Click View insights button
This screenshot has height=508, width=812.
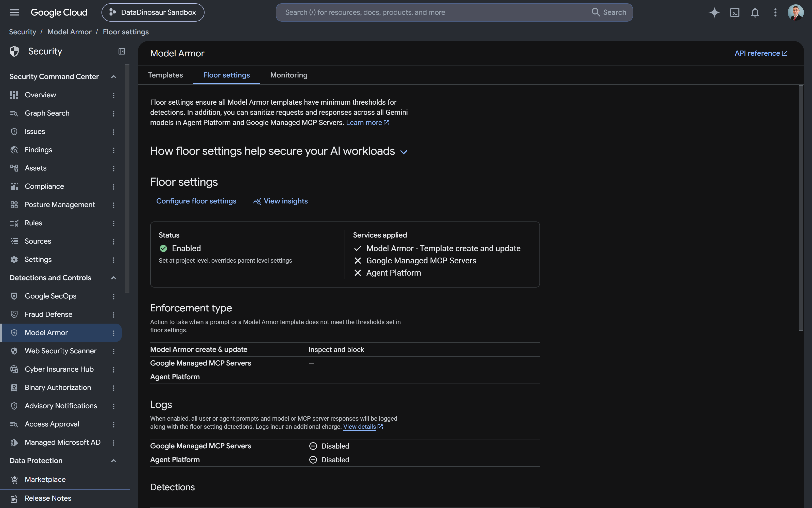tap(280, 201)
